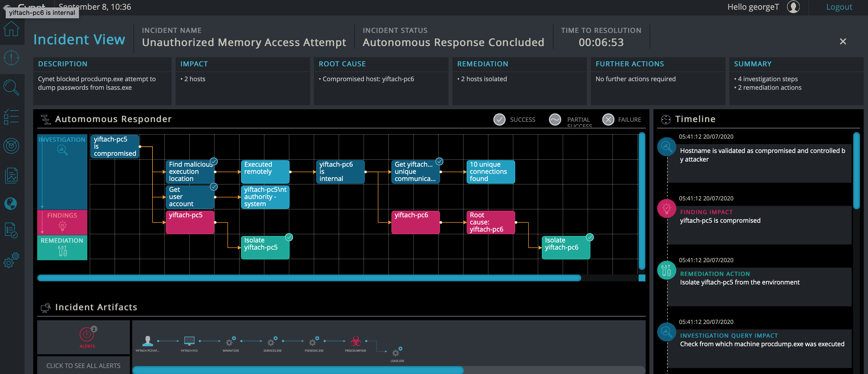Toggle the Success status filter
This screenshot has height=374, width=868.
(499, 120)
